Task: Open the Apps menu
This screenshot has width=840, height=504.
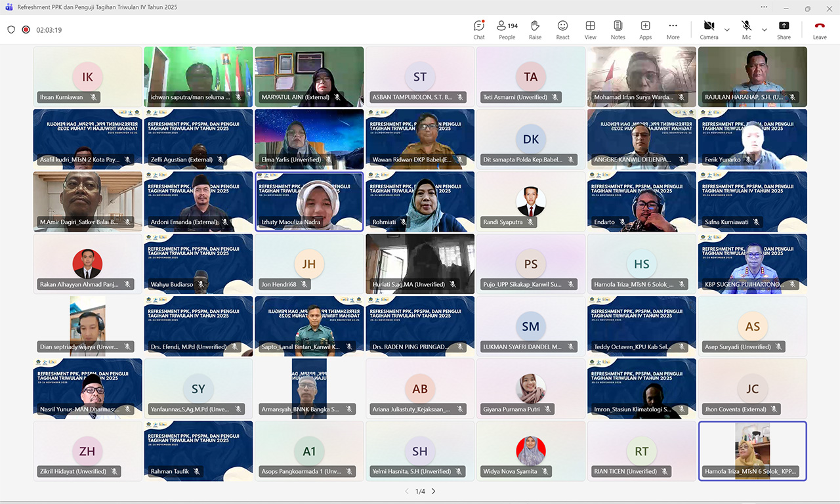Action: pos(645,29)
